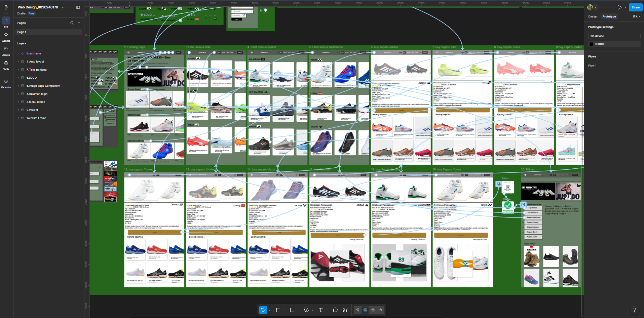Image resolution: width=644 pixels, height=318 pixels.
Task: Open the Move tool options chevron
Action: pyautogui.click(x=270, y=310)
